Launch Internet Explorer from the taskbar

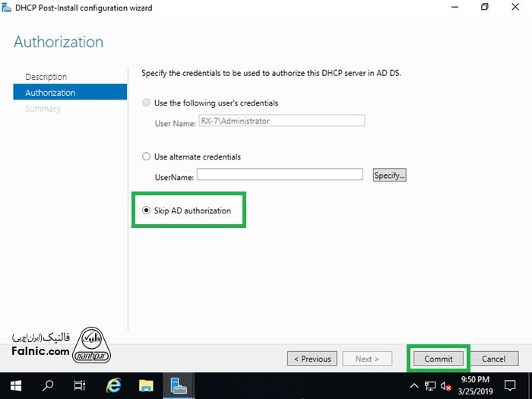[x=113, y=385]
